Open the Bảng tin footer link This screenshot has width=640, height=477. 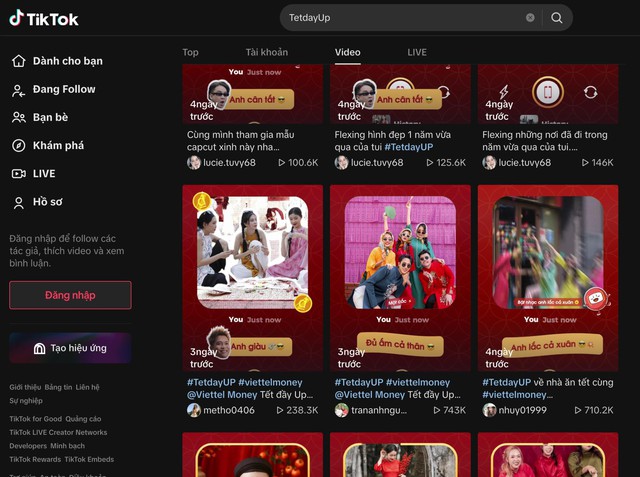point(58,387)
